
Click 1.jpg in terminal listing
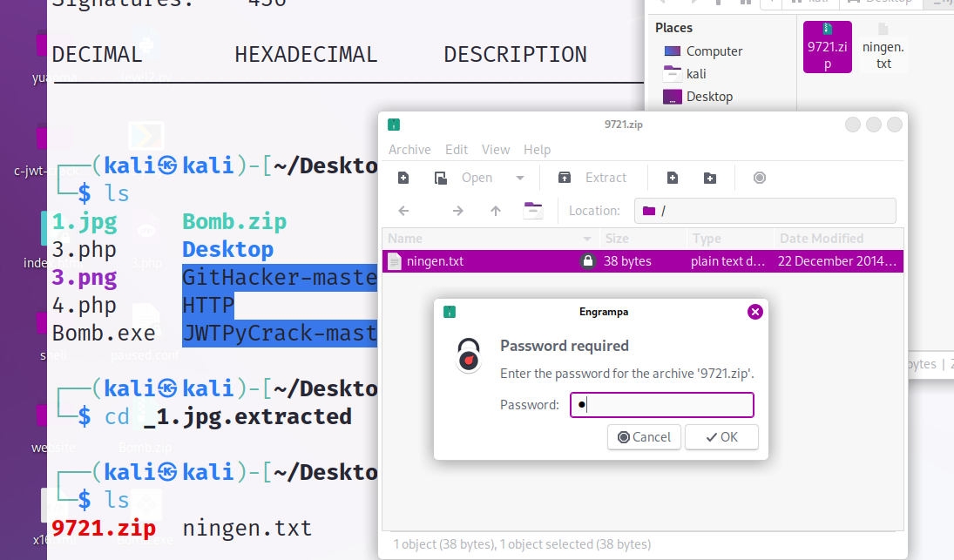tap(85, 222)
